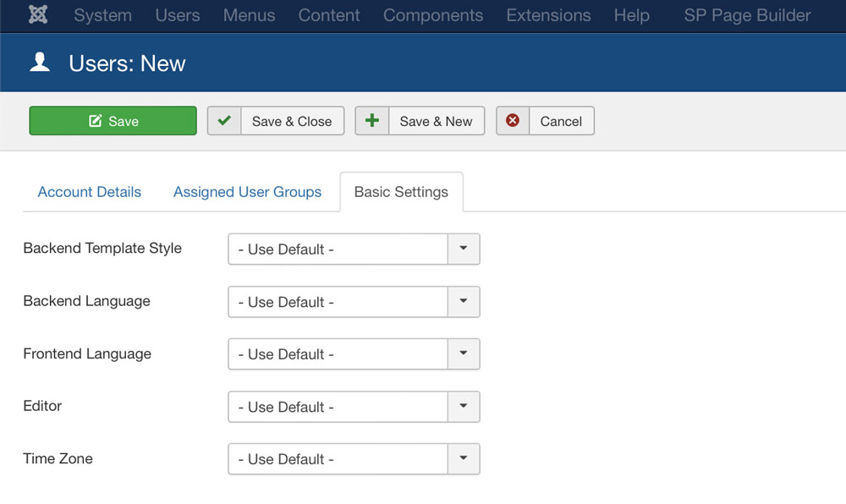Open the Components menu

pos(433,15)
